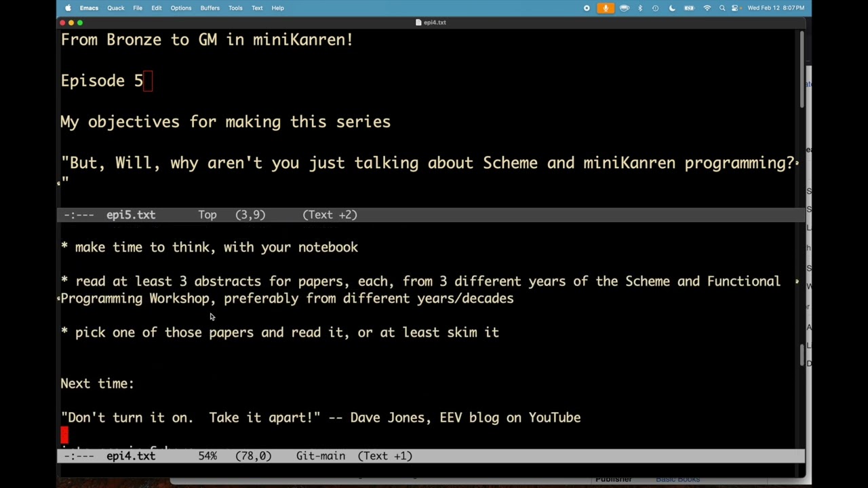
Task: Open the Bluetooth status menu
Action: [640, 8]
